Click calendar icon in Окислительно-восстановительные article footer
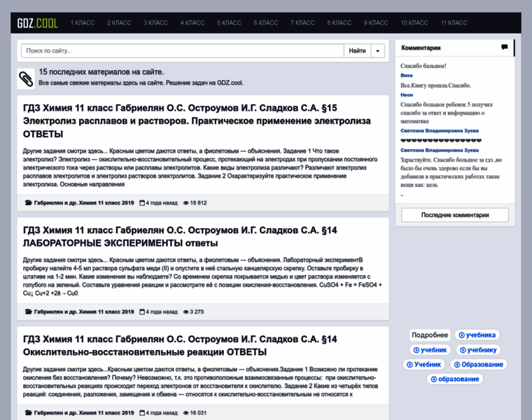 tap(142, 413)
